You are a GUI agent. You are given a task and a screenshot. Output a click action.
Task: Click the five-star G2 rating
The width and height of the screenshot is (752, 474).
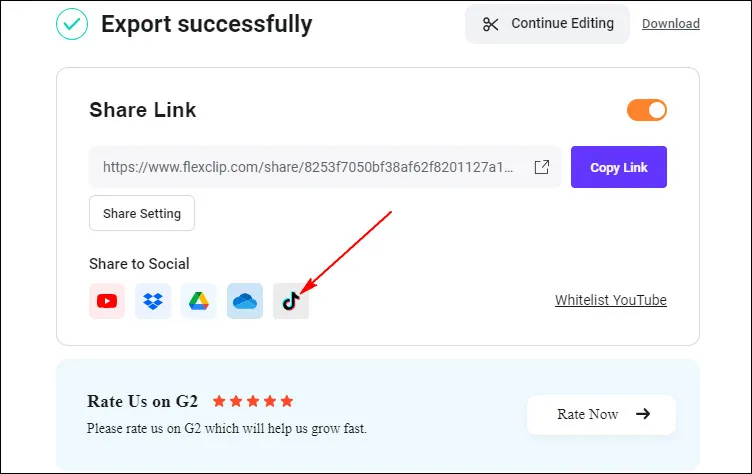(253, 401)
